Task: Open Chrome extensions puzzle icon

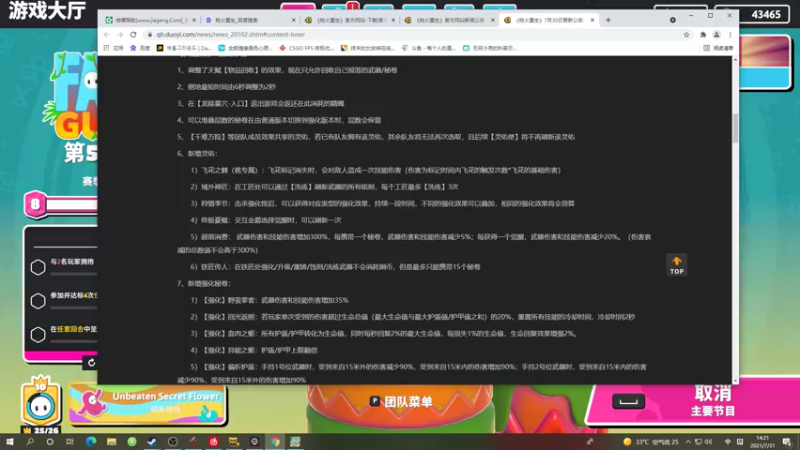Action: click(703, 35)
